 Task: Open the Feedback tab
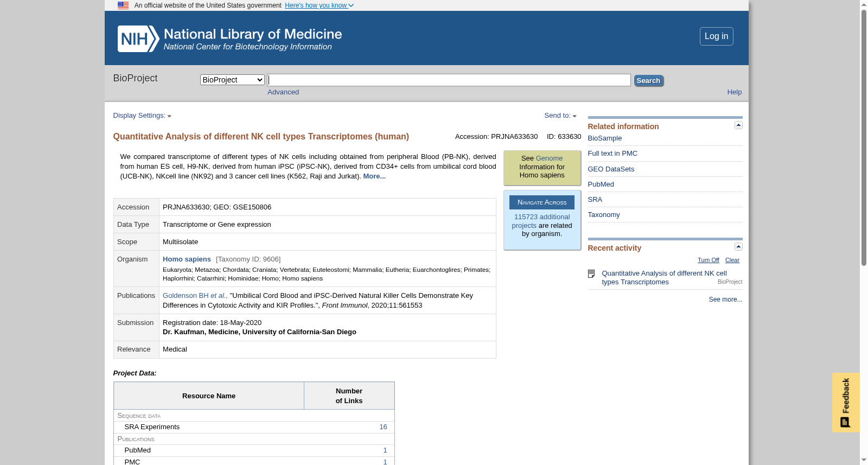pyautogui.click(x=846, y=403)
